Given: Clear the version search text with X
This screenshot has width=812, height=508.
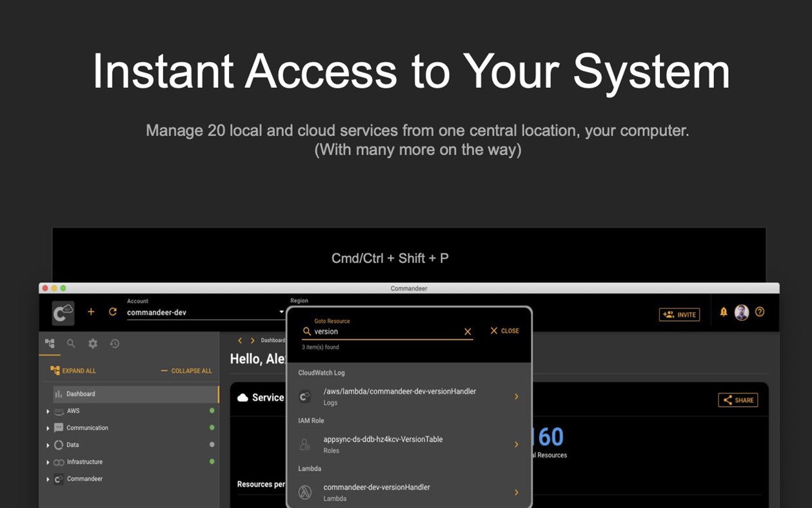Looking at the screenshot, I should coord(468,332).
